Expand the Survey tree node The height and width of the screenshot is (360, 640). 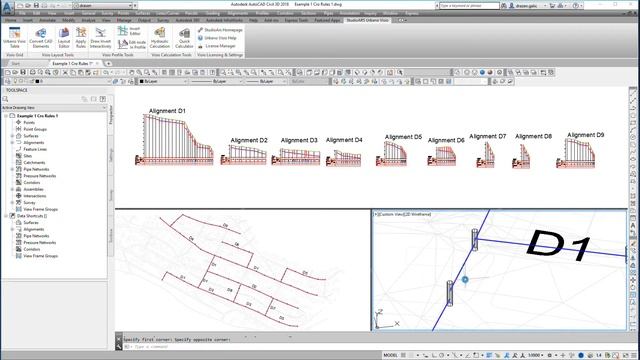[12, 203]
